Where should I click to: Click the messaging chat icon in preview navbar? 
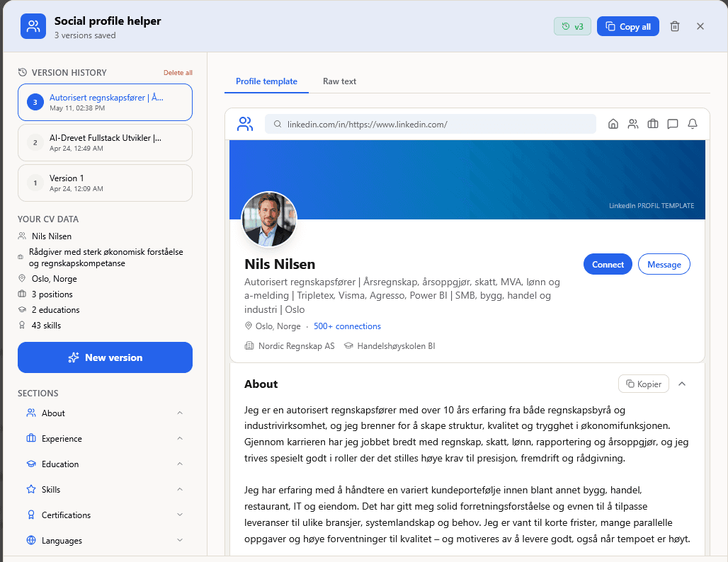(x=672, y=124)
